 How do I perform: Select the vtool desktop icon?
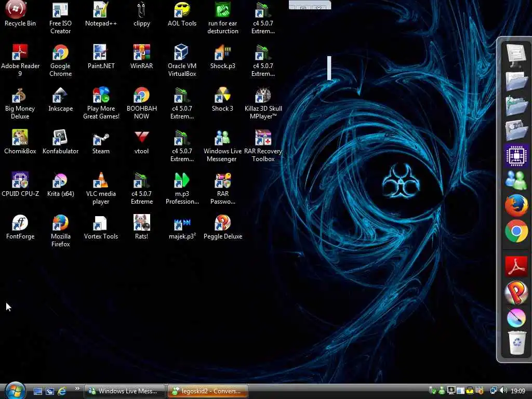[x=141, y=141]
